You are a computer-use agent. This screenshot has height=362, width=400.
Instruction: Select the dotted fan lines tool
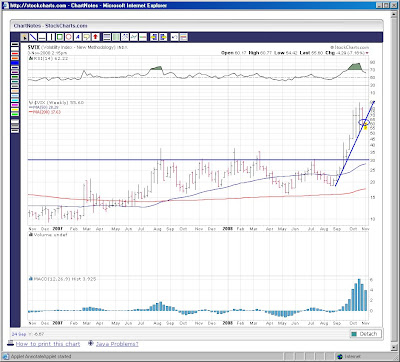click(125, 37)
